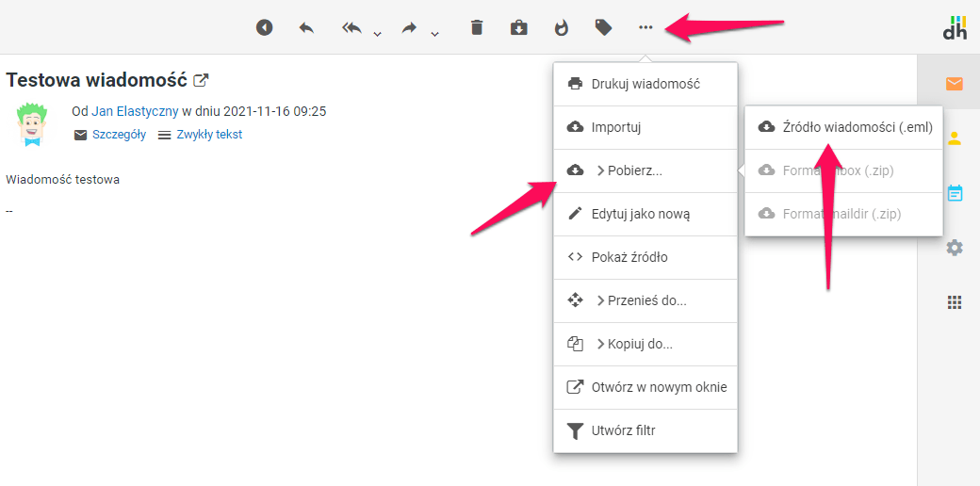Open the three-dot more actions menu

tap(645, 27)
